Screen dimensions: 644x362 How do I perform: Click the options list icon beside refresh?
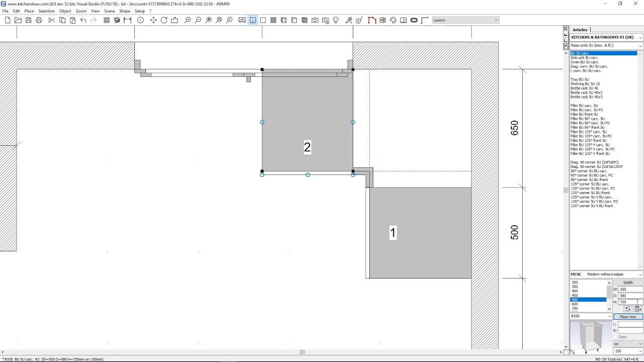coord(637,309)
